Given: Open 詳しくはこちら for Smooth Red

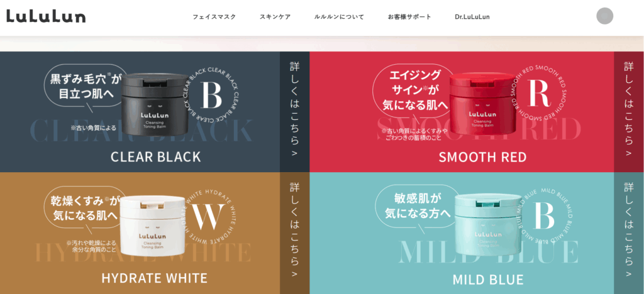Looking at the screenshot, I should click(629, 112).
